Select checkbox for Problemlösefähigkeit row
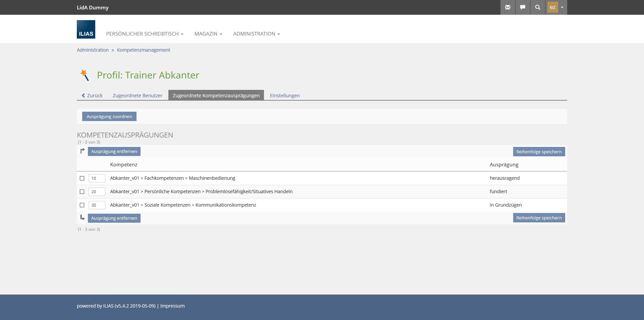 pos(82,192)
